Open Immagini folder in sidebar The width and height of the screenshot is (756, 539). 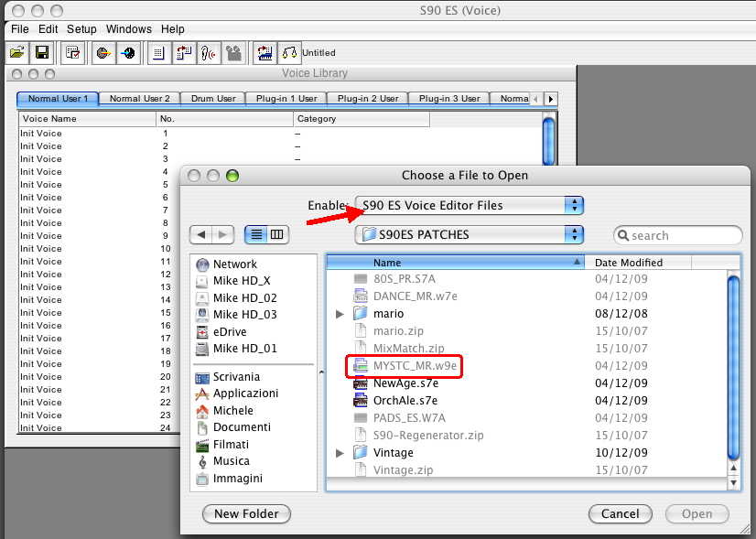click(229, 479)
